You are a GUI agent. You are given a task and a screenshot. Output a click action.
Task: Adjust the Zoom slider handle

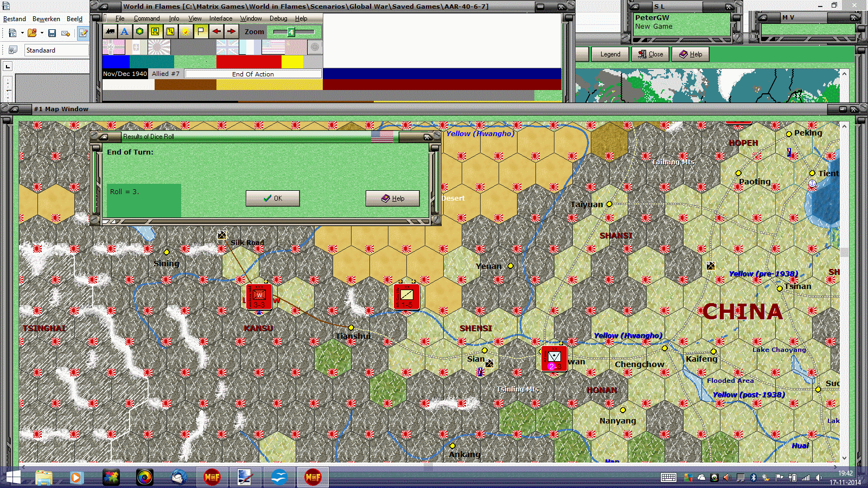[291, 32]
